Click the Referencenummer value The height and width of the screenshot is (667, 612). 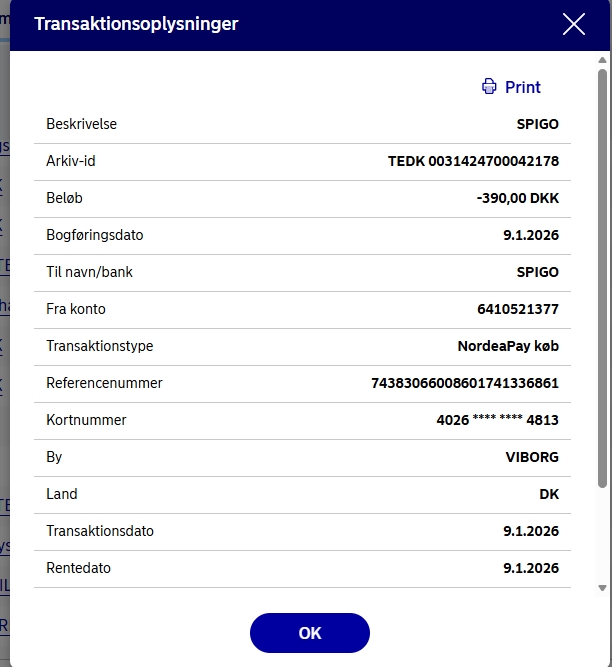[464, 383]
